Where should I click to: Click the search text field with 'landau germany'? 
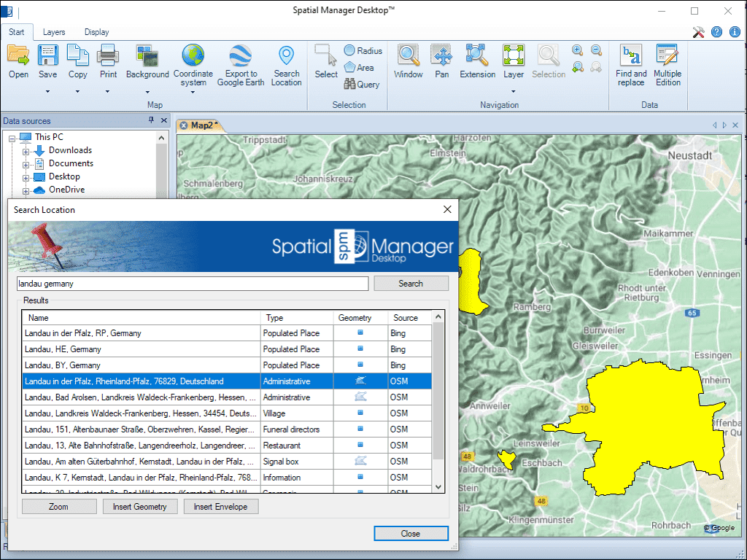[x=193, y=284]
